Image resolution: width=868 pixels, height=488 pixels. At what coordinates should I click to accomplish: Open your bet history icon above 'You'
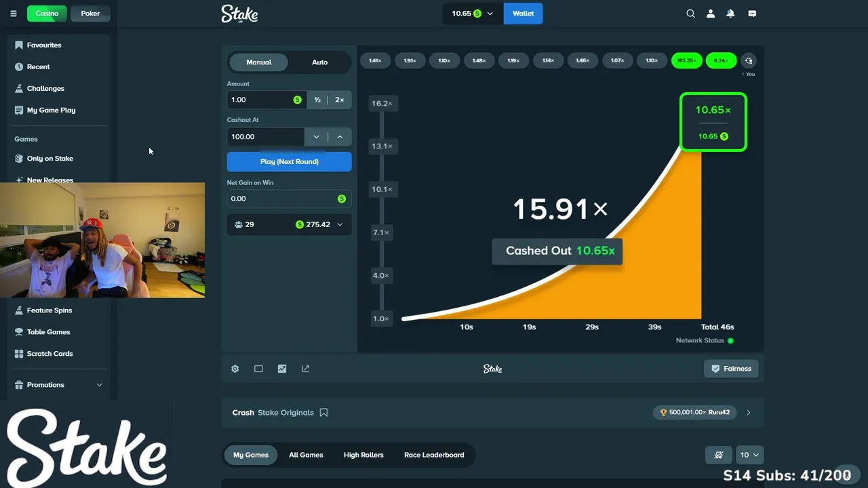tap(749, 60)
